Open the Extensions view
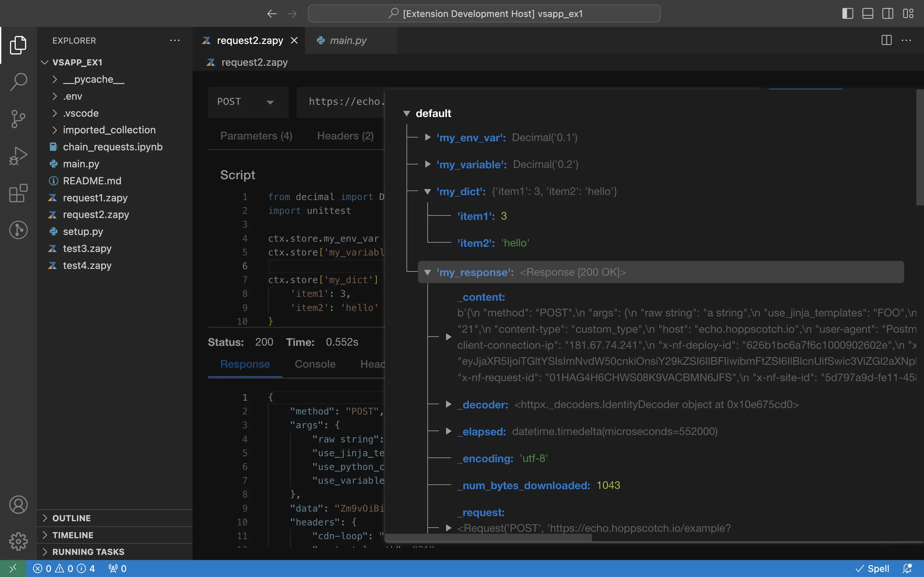The image size is (924, 577). (x=18, y=193)
